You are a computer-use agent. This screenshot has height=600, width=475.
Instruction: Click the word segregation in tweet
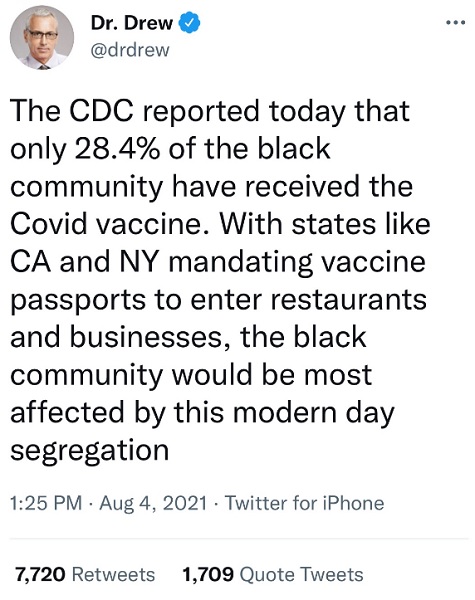click(x=90, y=450)
